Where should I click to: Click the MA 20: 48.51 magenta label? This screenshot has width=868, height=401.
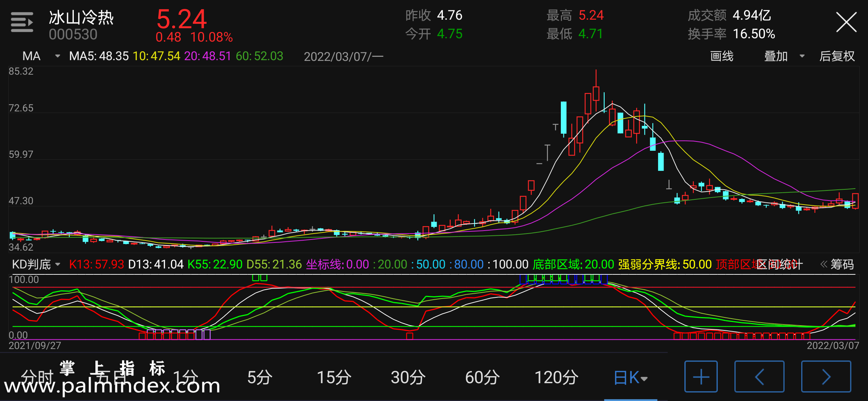(208, 56)
